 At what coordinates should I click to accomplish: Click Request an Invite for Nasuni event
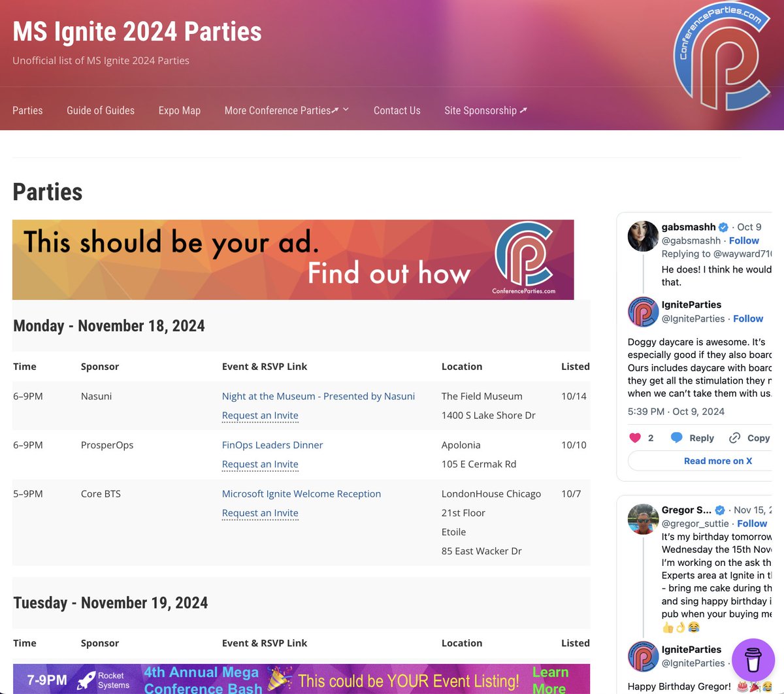(260, 415)
